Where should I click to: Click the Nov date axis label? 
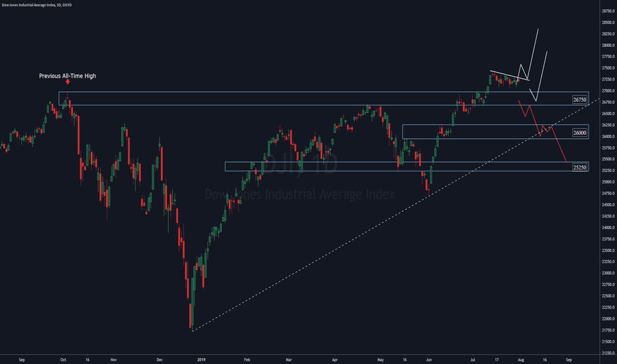(x=113, y=360)
